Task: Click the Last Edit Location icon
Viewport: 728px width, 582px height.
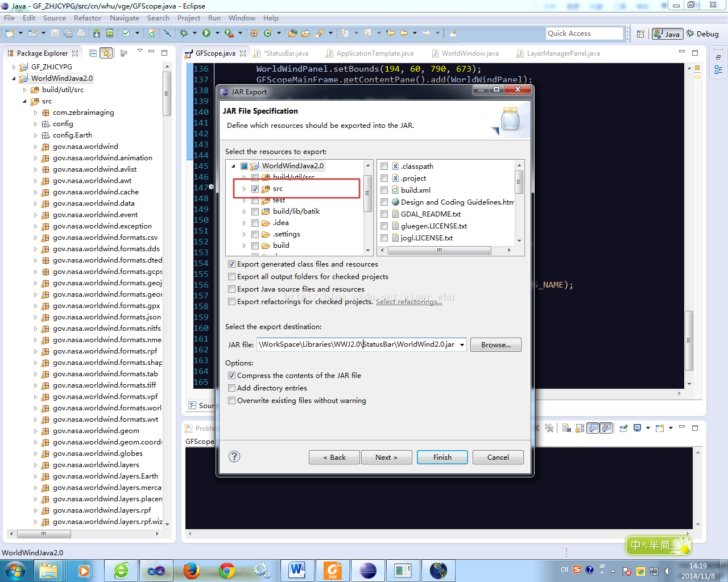Action: (x=390, y=34)
